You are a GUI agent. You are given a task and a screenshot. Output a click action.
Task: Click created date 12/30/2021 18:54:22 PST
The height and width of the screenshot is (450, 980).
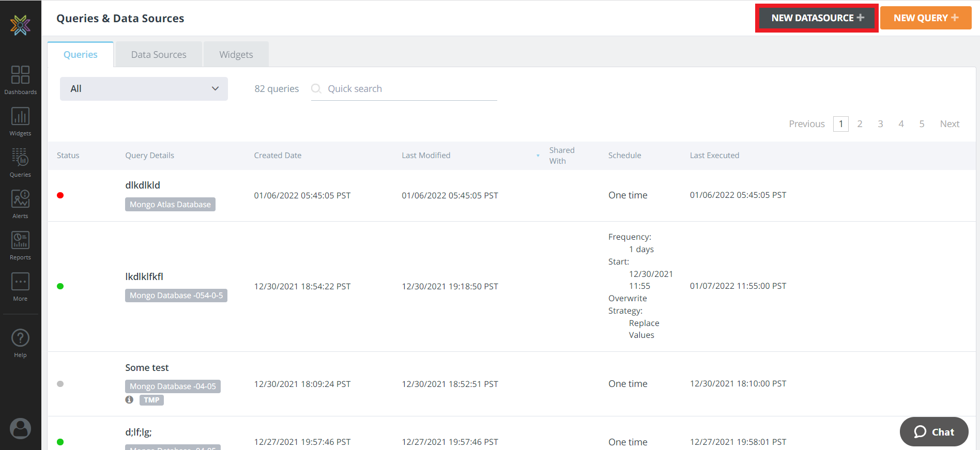302,286
